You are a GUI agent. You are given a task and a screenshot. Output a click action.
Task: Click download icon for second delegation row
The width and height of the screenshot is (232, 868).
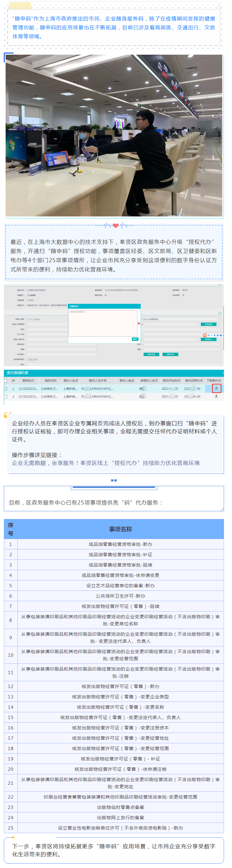click(x=216, y=396)
